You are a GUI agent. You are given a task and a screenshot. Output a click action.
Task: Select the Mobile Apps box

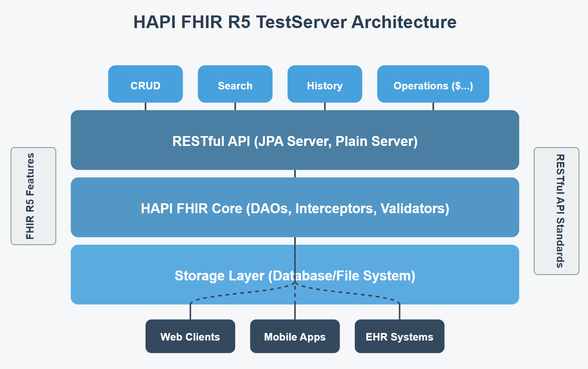(295, 336)
